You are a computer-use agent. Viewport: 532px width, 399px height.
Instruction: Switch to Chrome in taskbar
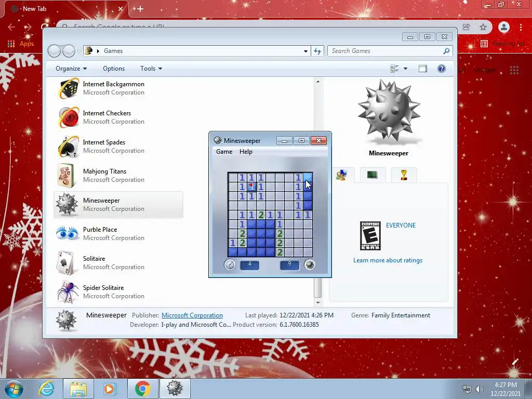142,389
